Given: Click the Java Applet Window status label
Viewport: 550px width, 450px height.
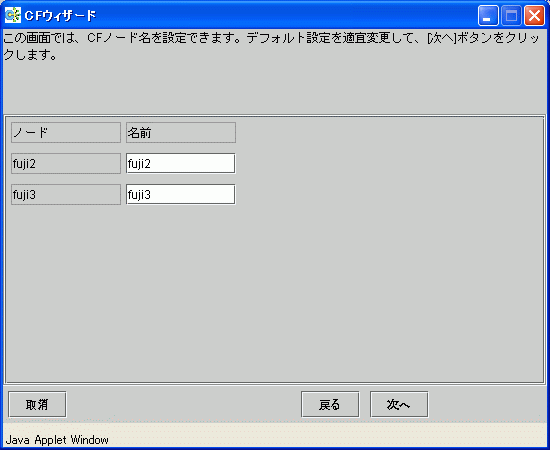Looking at the screenshot, I should coord(57,440).
